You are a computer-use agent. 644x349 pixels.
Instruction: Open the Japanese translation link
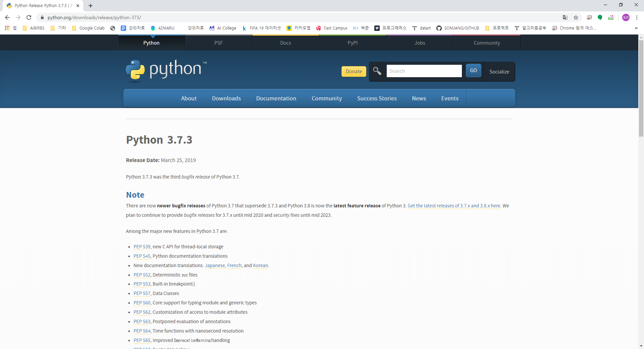[x=215, y=265]
